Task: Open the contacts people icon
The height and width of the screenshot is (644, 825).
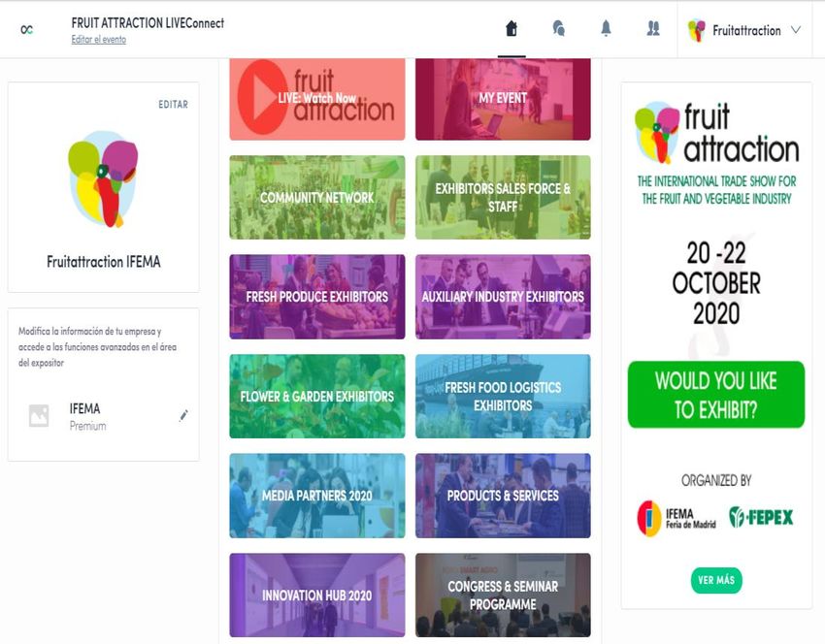Action: (653, 28)
